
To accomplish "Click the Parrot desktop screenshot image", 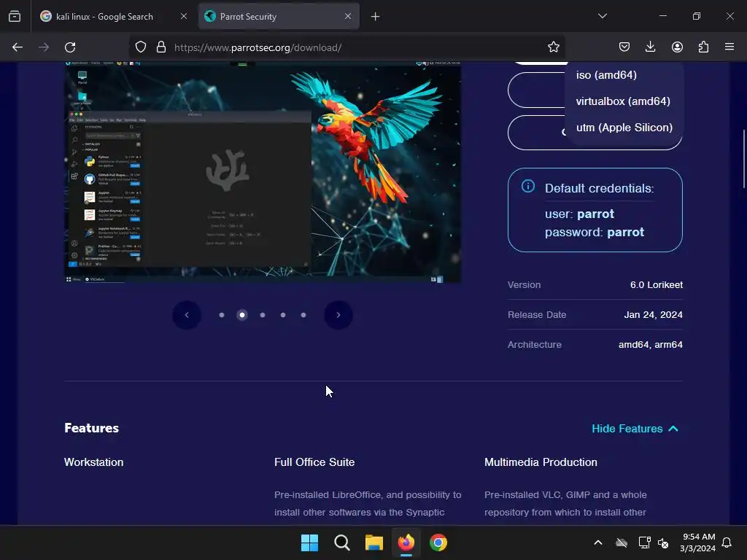I will point(263,172).
